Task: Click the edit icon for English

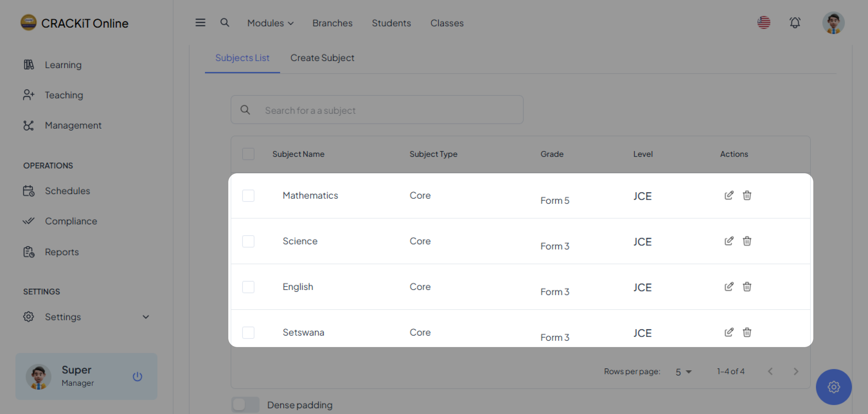Action: (x=729, y=287)
